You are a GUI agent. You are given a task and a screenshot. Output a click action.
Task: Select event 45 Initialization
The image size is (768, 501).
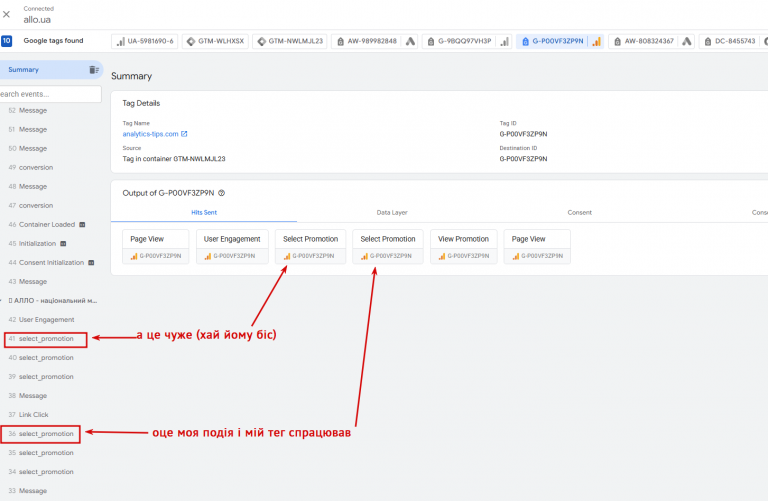pos(32,244)
